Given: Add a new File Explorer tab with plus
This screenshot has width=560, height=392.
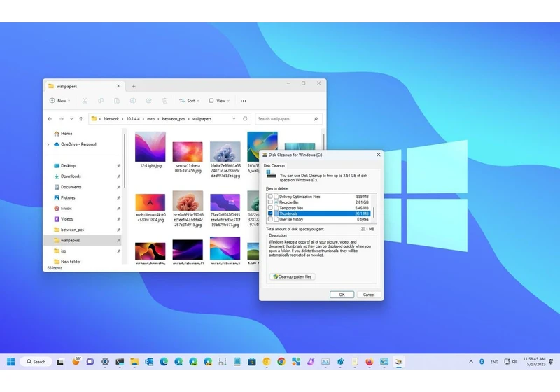Looking at the screenshot, I should coord(134,86).
